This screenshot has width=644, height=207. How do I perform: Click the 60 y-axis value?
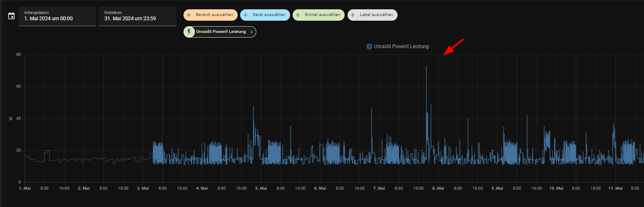(x=19, y=86)
